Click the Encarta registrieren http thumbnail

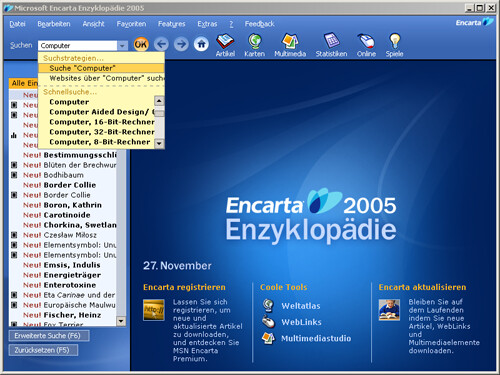154,310
